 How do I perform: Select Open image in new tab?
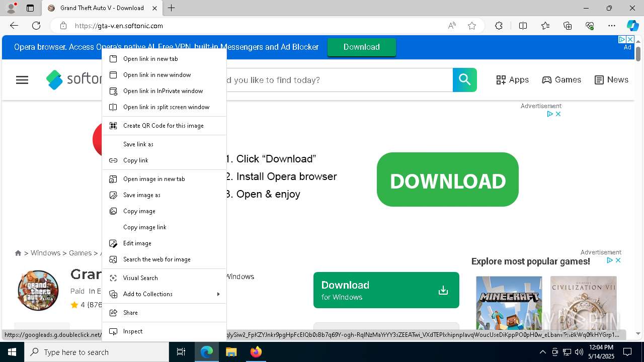coord(164,179)
